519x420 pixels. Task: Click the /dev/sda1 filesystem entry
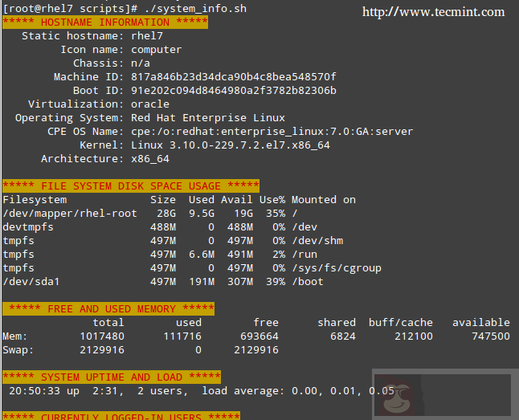(31, 282)
